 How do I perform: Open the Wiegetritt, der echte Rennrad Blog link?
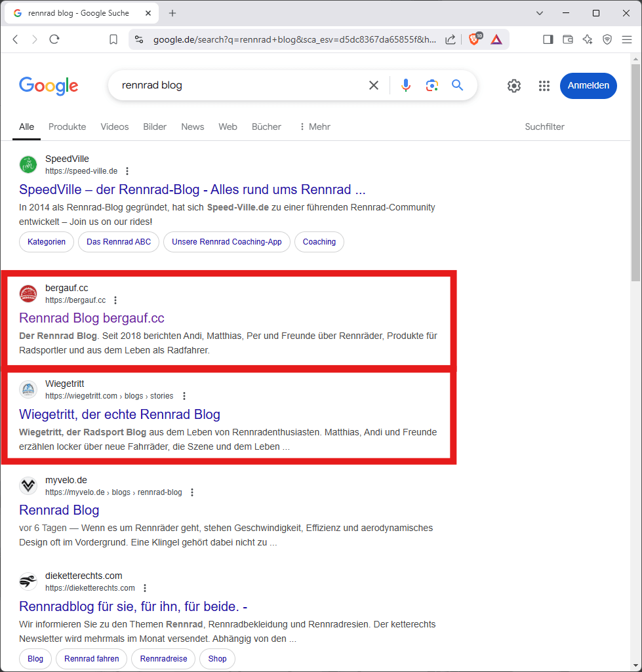(x=119, y=414)
